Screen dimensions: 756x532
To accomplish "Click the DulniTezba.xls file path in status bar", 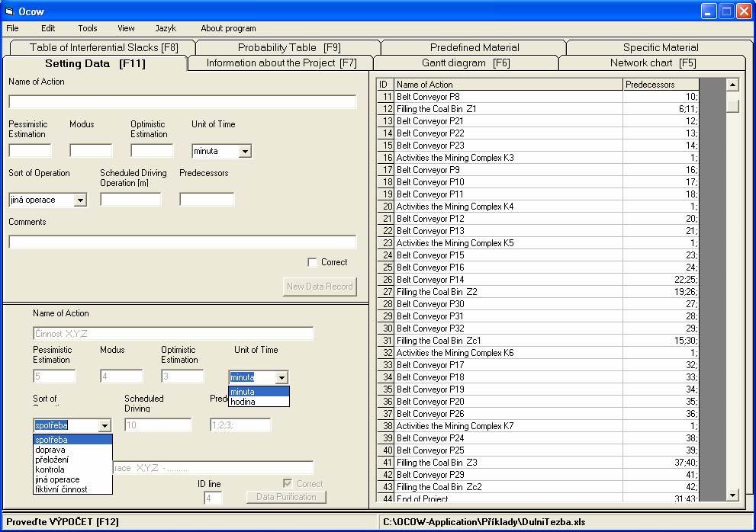I will click(484, 521).
